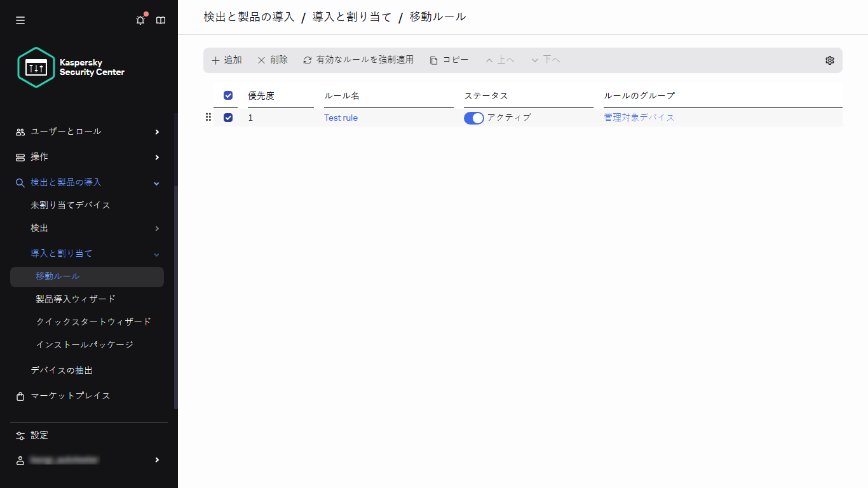Open the table column settings gear
The image size is (868, 488).
pyautogui.click(x=829, y=60)
